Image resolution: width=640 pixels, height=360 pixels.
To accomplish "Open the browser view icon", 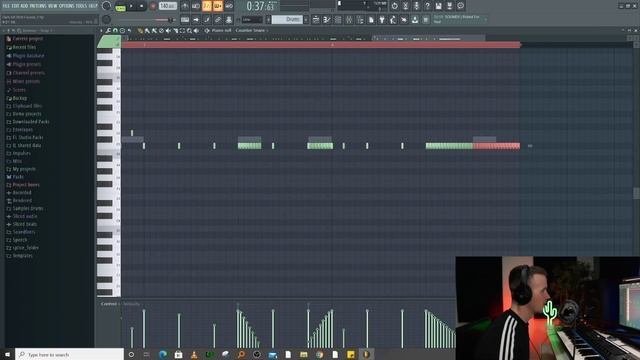I will coord(360,20).
